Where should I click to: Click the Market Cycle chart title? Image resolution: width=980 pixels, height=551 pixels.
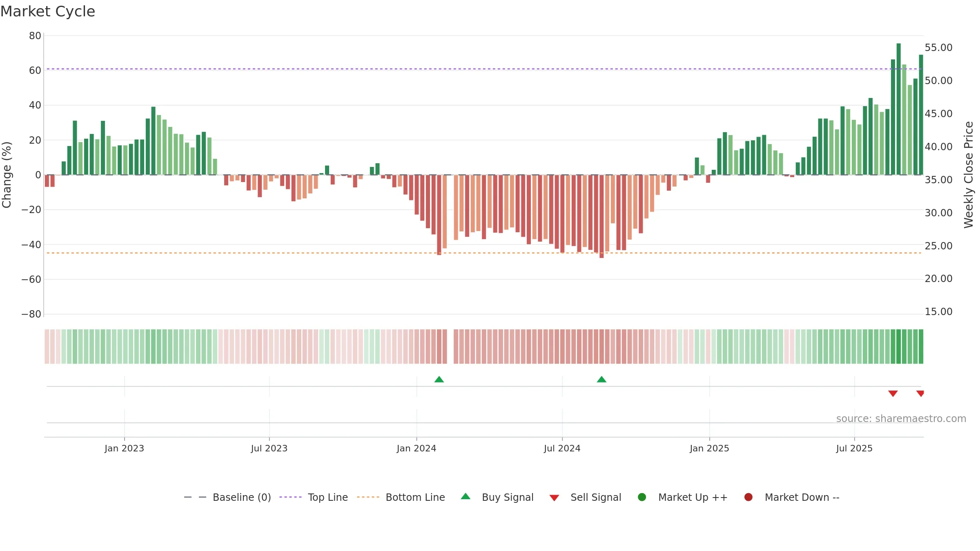48,11
